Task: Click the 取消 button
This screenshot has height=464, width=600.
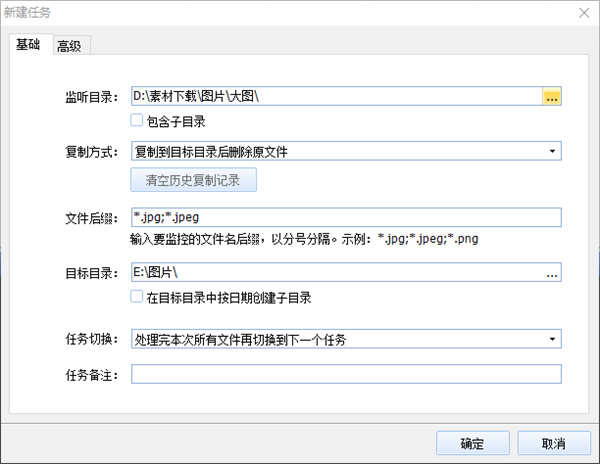Action: coord(553,443)
